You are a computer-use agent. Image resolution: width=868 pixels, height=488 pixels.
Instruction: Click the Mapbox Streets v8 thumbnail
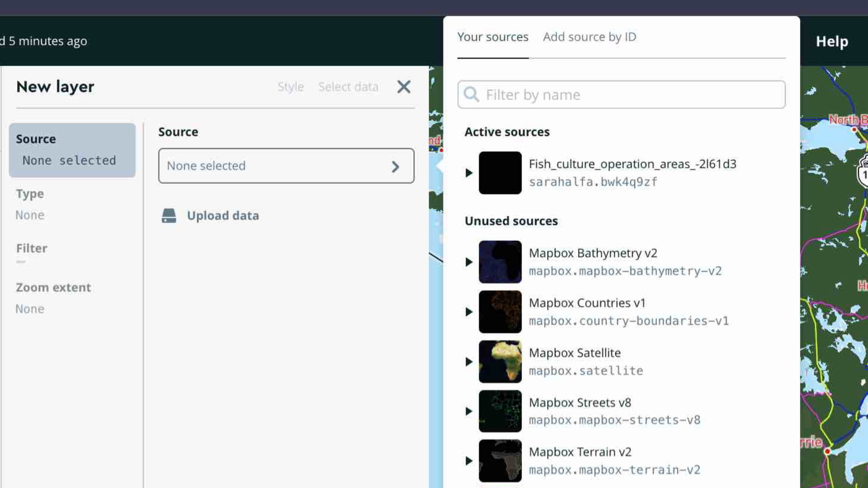[x=500, y=411]
